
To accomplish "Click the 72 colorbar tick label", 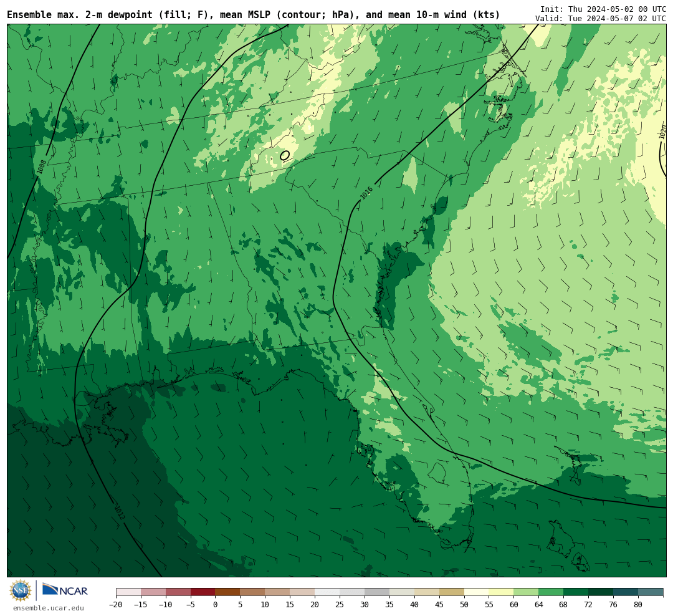I will click(x=588, y=604).
